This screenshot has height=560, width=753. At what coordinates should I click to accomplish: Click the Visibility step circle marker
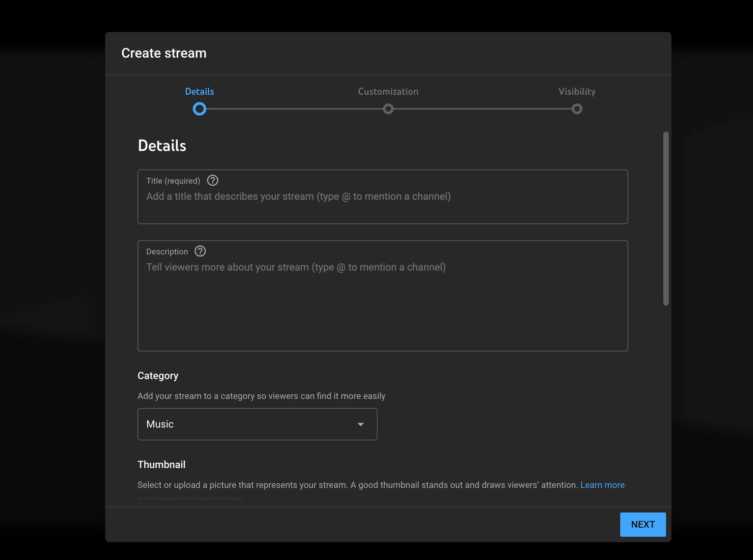(576, 109)
